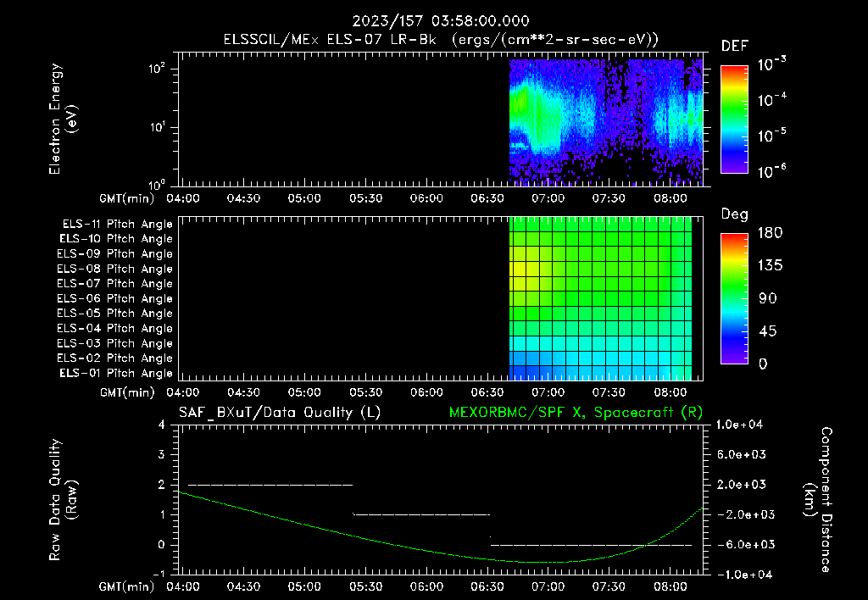Click GMT(min) label under the data quality panel
This screenshot has width=868, height=600.
(x=127, y=586)
